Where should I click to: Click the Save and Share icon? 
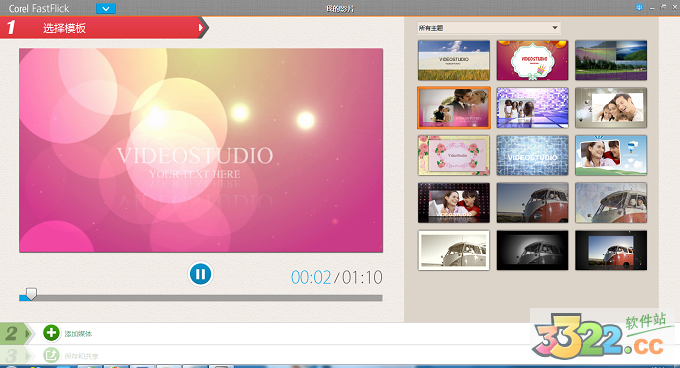(x=51, y=355)
